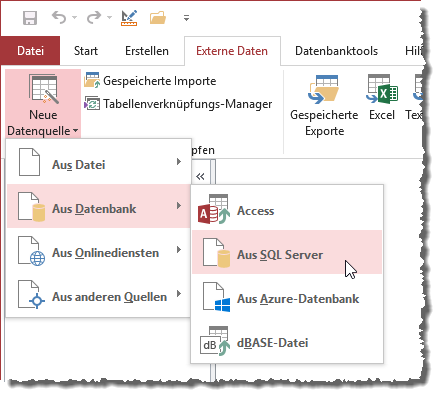
Task: Open the Datei tab
Action: click(30, 51)
